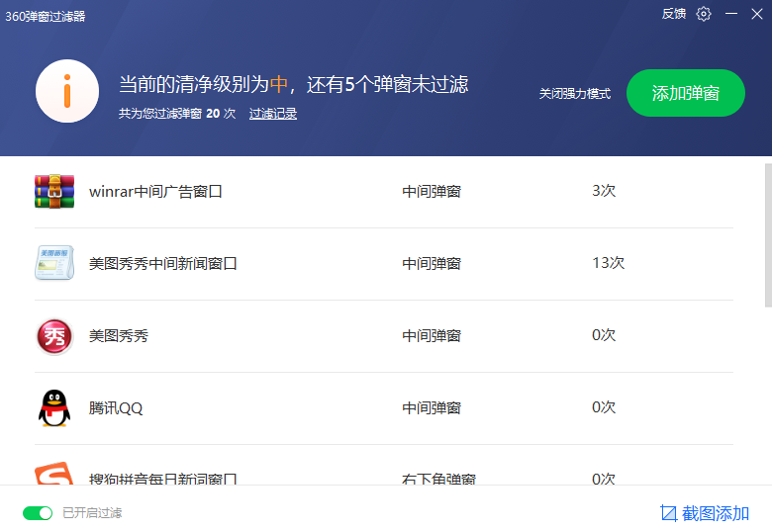772x532 pixels.
Task: Click the 腾讯QQ penguin icon
Action: 54,408
